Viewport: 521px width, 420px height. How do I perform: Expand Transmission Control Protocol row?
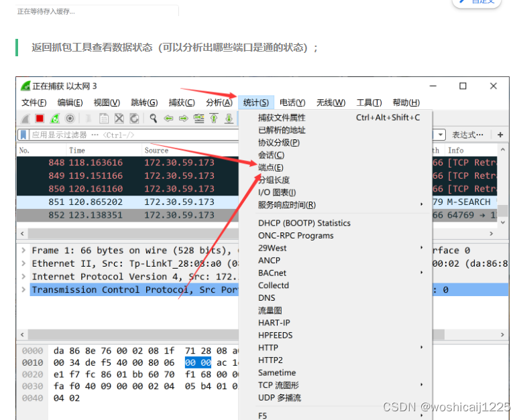tap(23, 289)
